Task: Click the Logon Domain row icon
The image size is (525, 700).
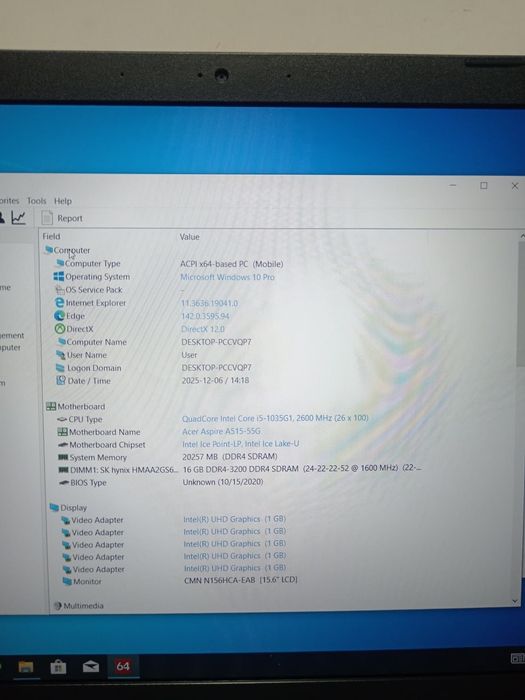Action: (60, 368)
